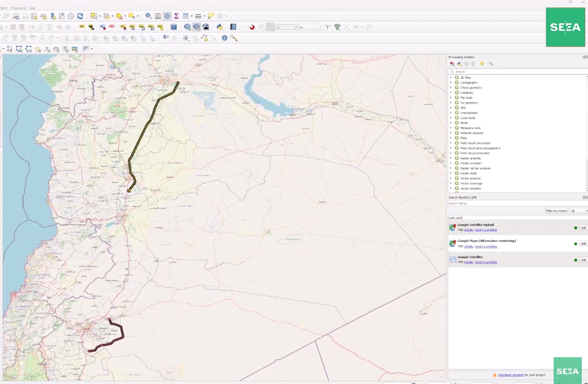Open the Python console icon
This screenshot has width=588, height=384.
pyautogui.click(x=220, y=27)
